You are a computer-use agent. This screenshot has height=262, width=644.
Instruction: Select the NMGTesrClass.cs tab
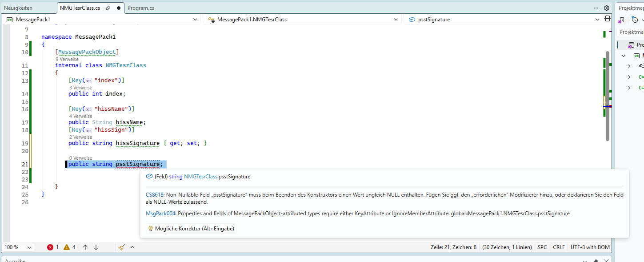tap(80, 8)
